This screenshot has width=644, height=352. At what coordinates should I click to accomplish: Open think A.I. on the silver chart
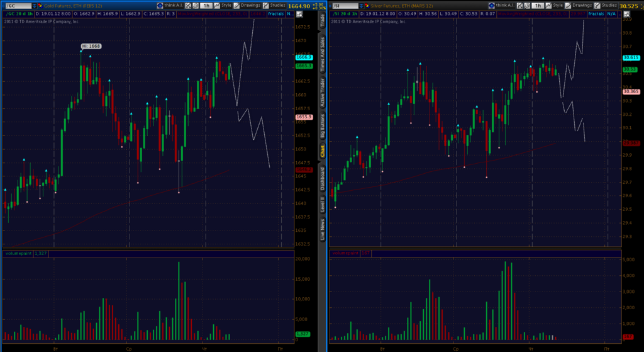pyautogui.click(x=502, y=5)
